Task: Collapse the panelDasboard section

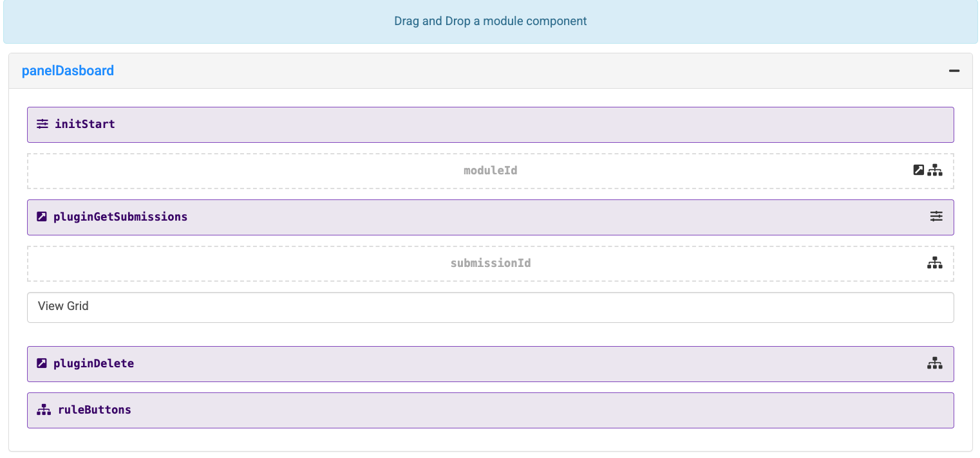Action: pos(954,71)
